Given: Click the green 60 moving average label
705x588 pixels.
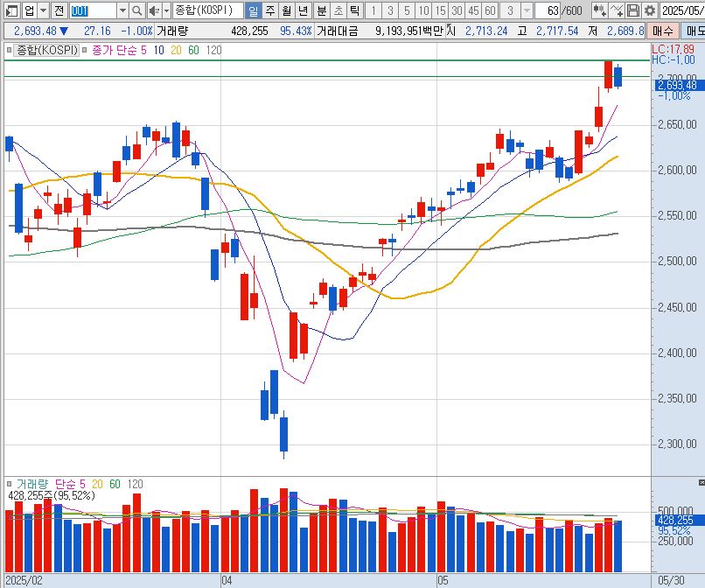Looking at the screenshot, I should coord(193,51).
